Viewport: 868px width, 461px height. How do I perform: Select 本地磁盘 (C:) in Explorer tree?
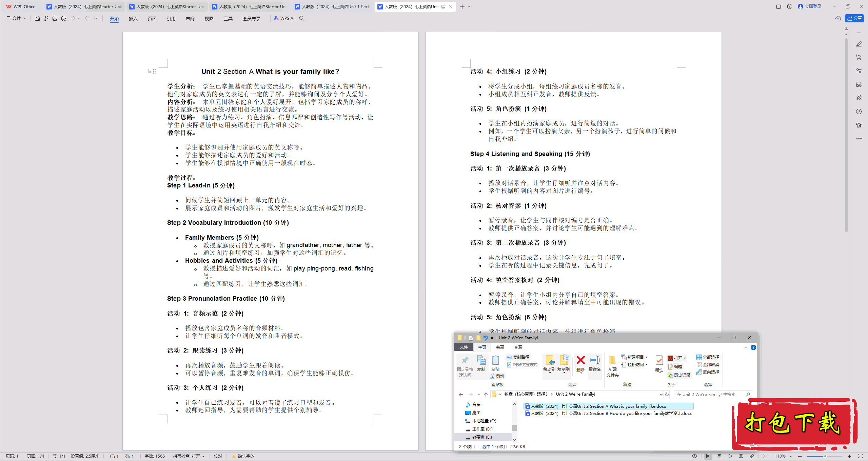pyautogui.click(x=481, y=421)
